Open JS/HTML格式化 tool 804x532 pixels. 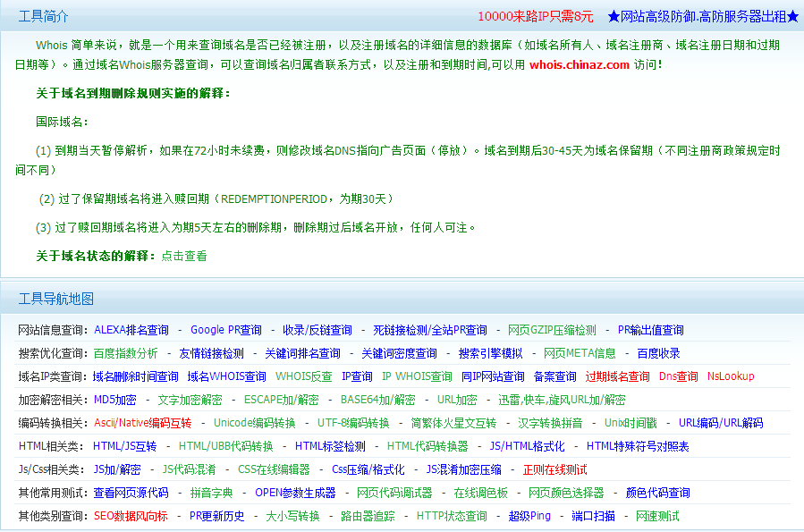(527, 446)
